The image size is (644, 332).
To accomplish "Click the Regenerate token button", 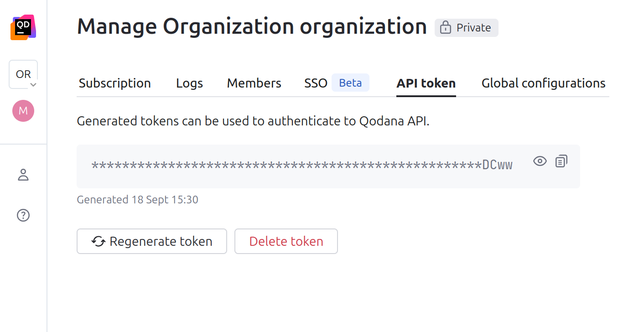I will click(x=152, y=241).
